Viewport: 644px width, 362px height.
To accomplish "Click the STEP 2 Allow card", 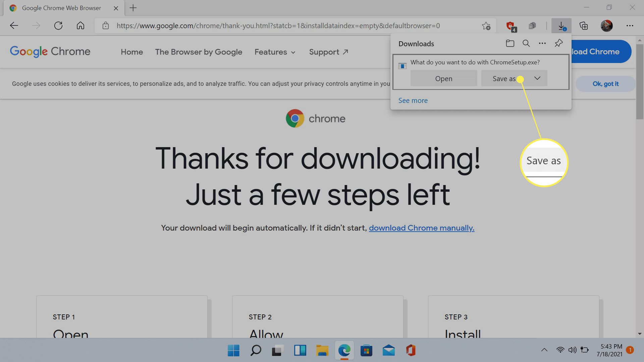I will pyautogui.click(x=318, y=317).
